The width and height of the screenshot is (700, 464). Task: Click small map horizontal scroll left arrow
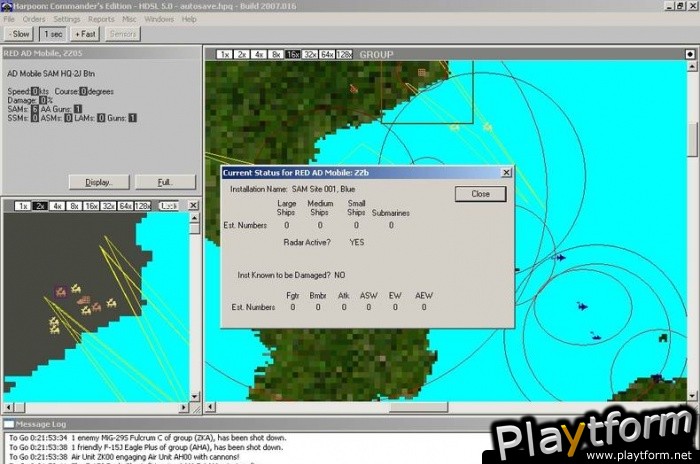pos(8,407)
